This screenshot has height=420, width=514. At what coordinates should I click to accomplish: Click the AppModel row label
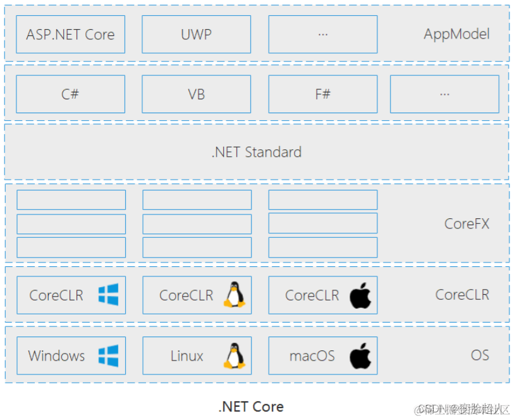[456, 34]
